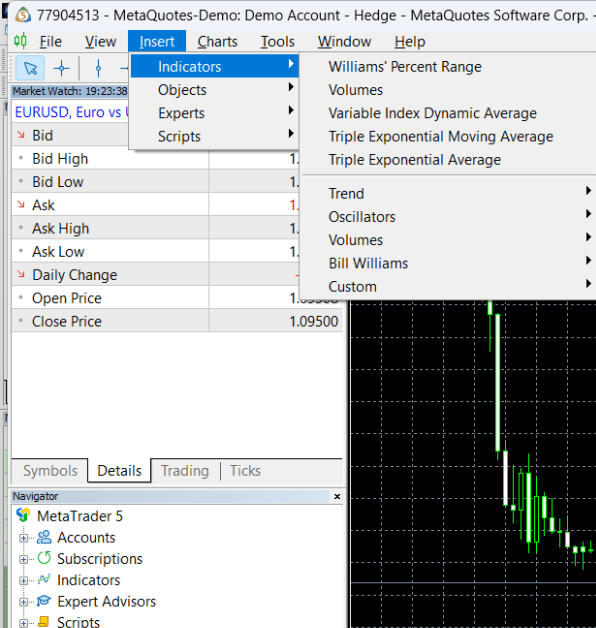Switch to the Ticks tab
Viewport: 596px width, 628px height.
tap(245, 471)
